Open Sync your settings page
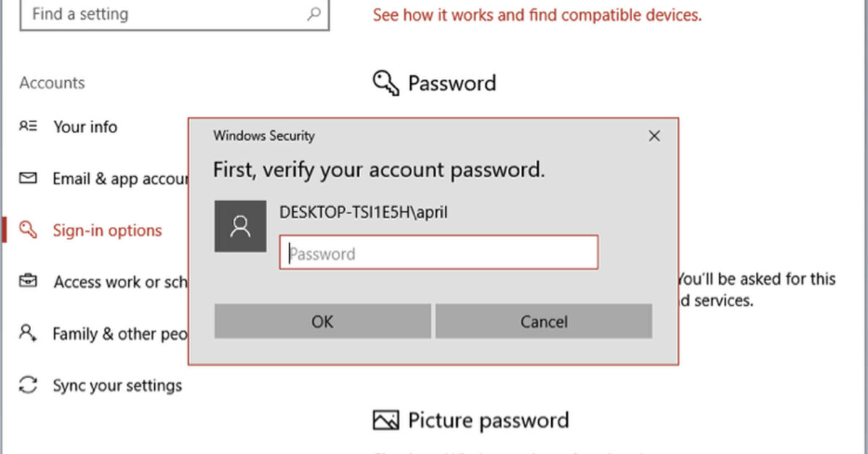 pos(116,385)
